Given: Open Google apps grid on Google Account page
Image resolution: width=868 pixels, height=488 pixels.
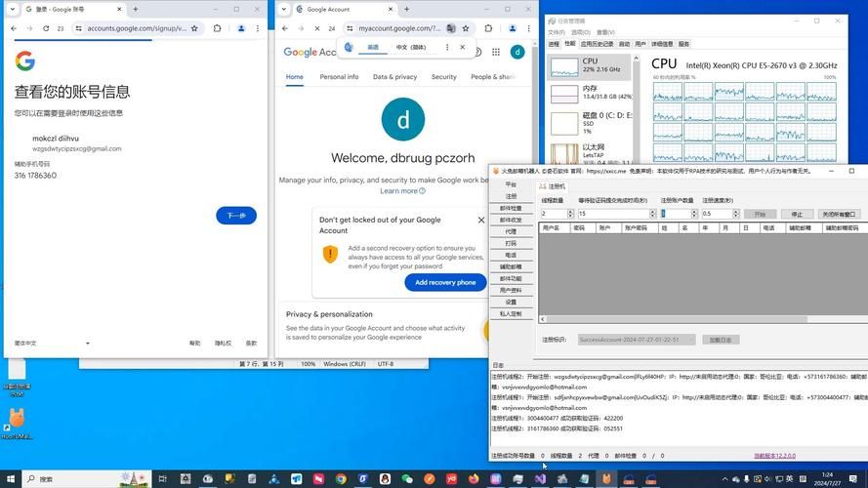Looking at the screenshot, I should pos(495,52).
